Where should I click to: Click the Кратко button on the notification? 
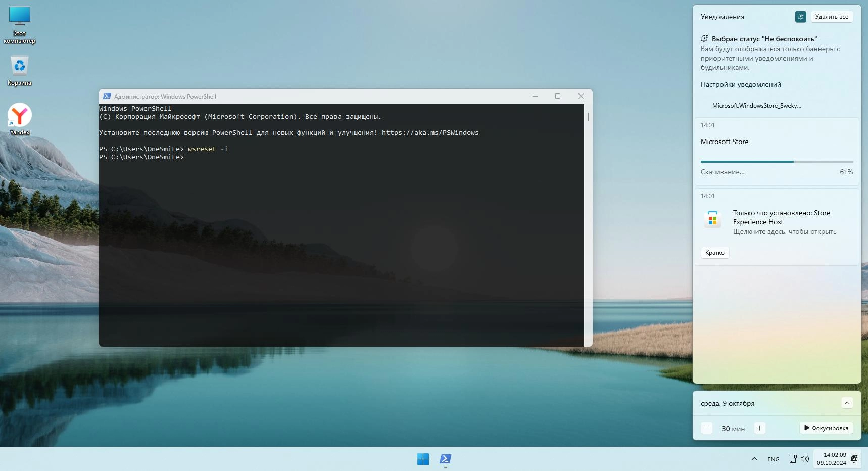(715, 253)
